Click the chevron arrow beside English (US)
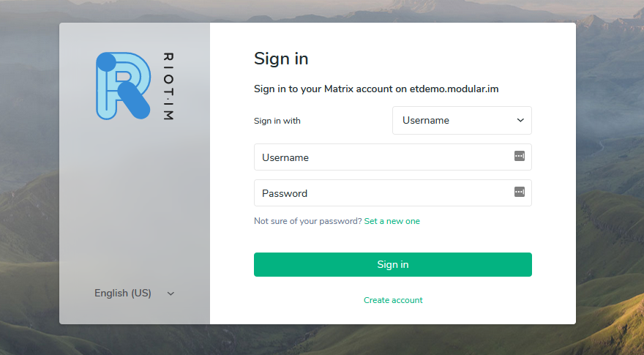 171,294
